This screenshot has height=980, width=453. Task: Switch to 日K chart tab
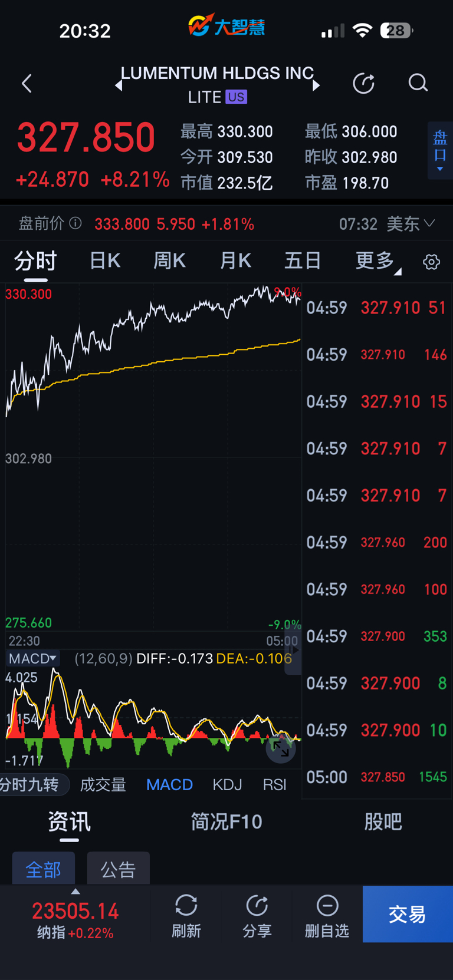(x=105, y=260)
